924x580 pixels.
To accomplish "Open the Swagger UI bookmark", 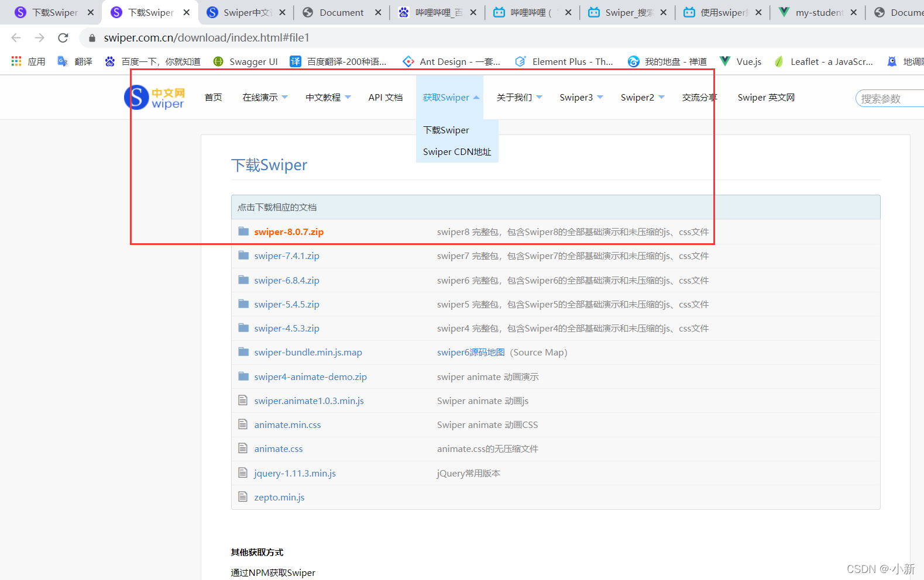I will click(x=245, y=61).
